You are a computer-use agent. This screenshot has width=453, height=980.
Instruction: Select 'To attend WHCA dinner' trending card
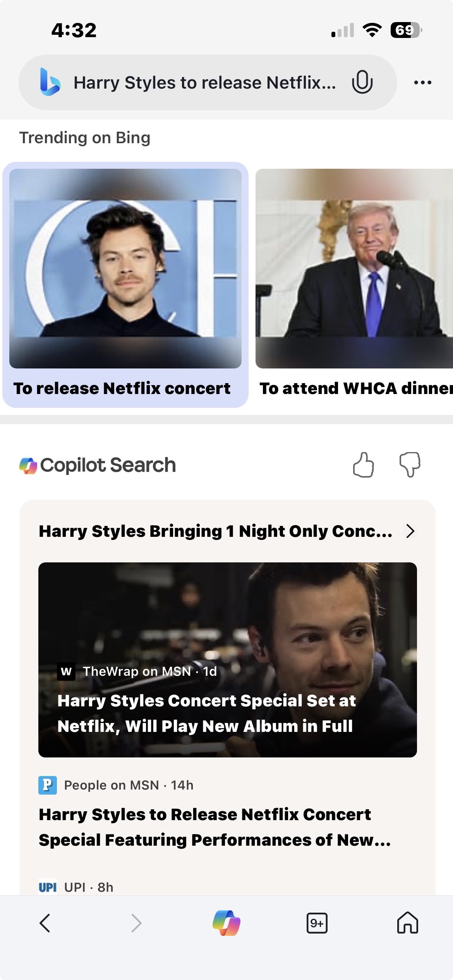354,388
